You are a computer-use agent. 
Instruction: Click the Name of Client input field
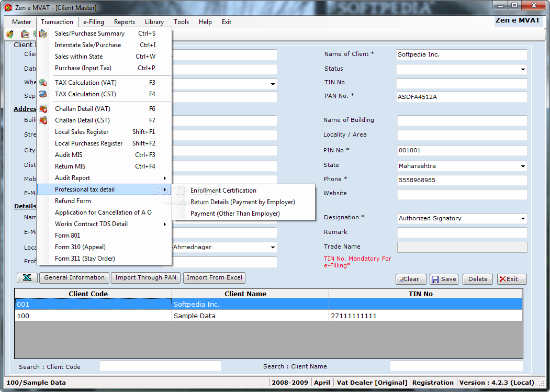pos(462,55)
